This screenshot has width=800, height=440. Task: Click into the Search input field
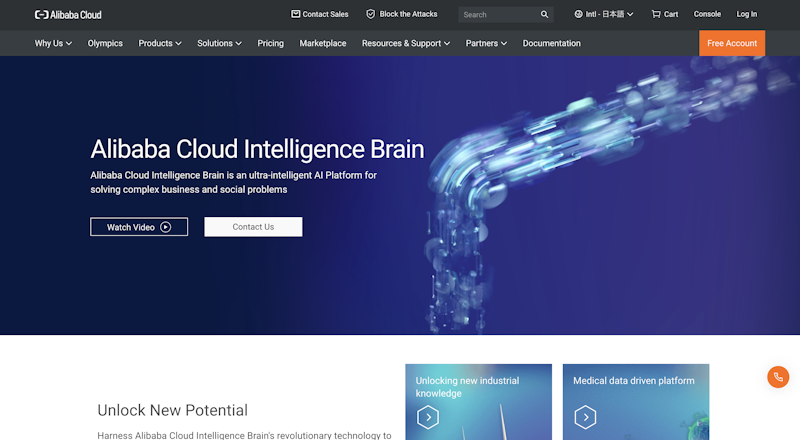coord(498,15)
